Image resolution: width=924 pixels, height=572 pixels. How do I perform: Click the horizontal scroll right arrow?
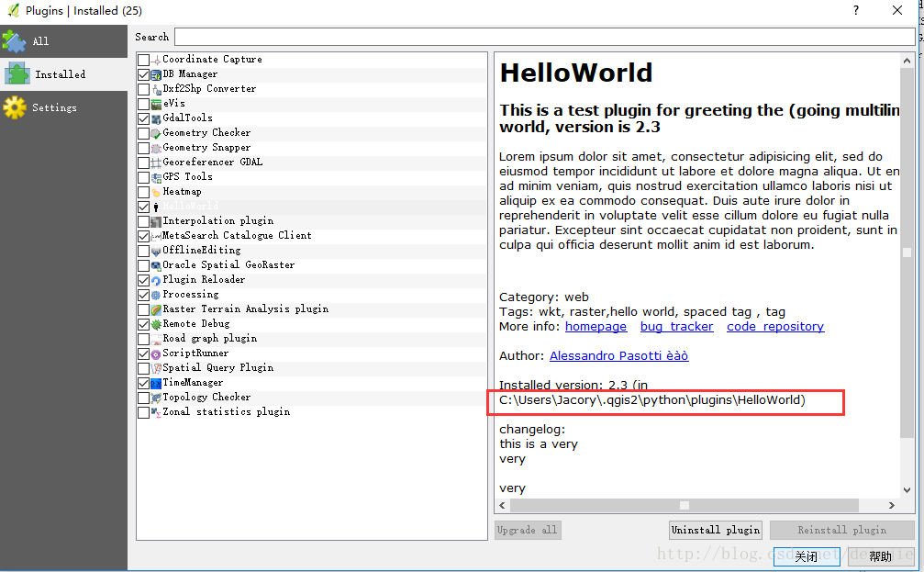(x=892, y=505)
